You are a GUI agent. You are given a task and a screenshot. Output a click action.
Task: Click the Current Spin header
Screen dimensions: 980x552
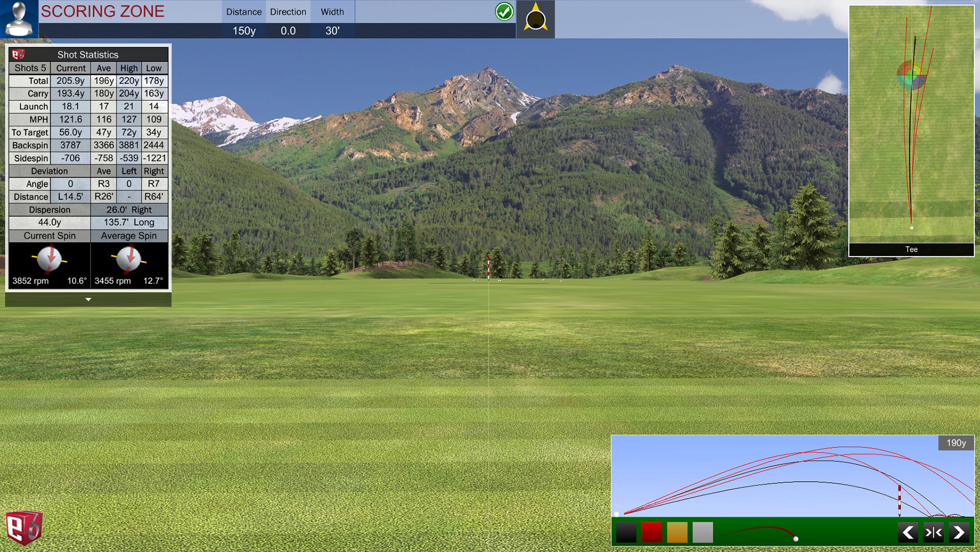tap(50, 236)
